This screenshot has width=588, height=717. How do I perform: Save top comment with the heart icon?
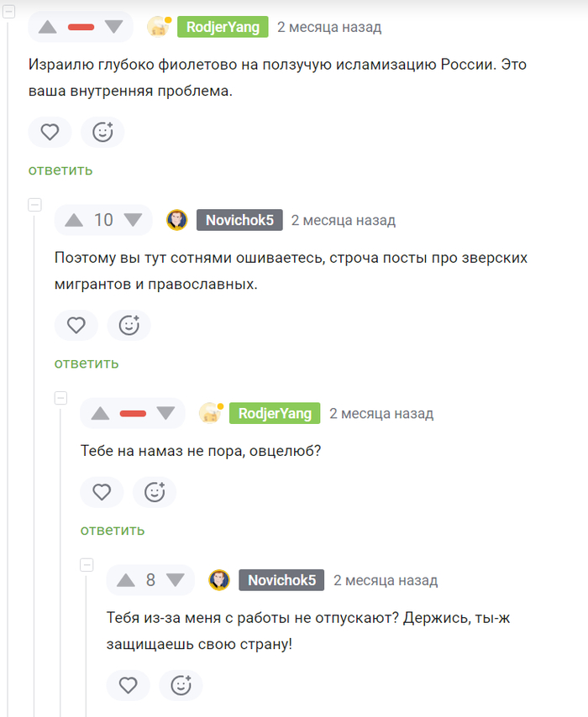point(50,132)
